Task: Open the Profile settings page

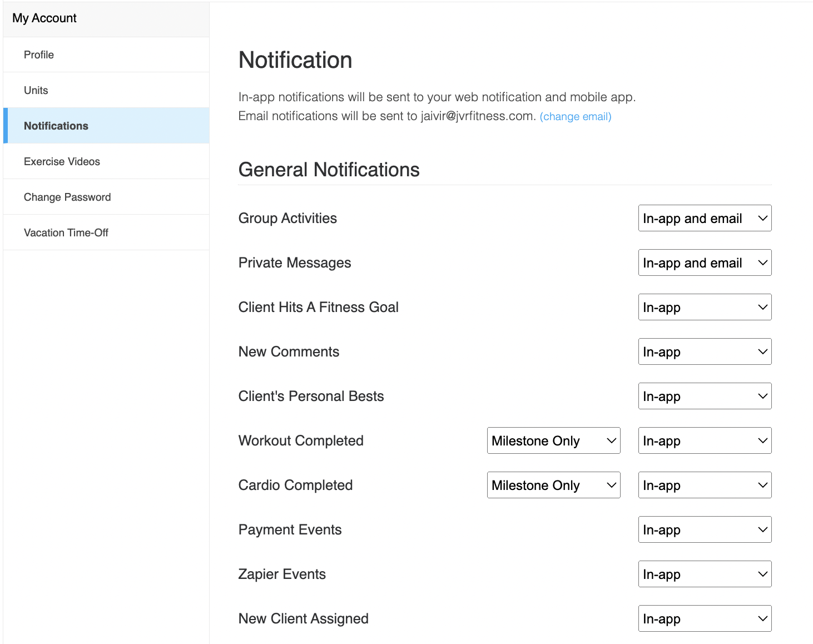Action: tap(106, 55)
